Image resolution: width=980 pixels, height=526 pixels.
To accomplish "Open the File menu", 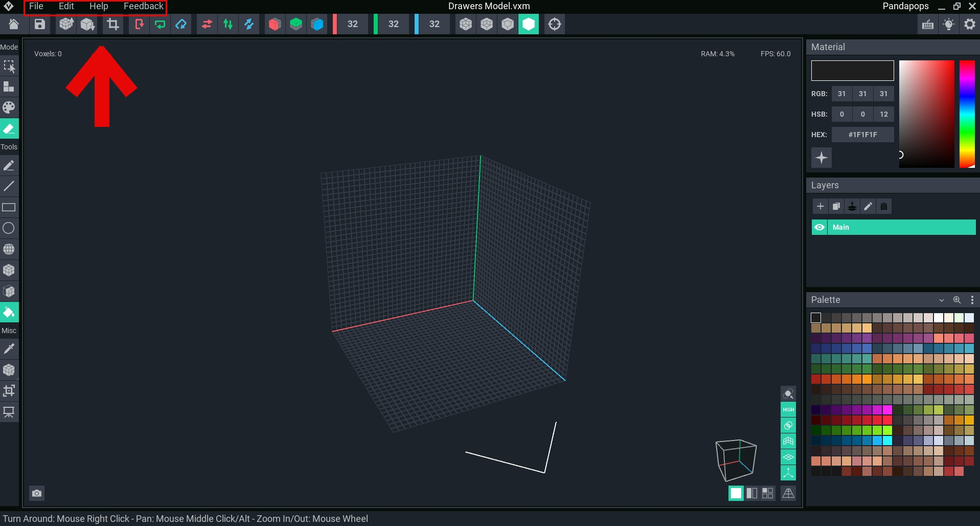I will 36,6.
